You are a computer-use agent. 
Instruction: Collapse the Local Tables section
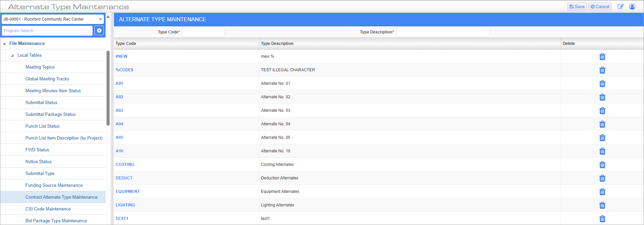[12, 55]
